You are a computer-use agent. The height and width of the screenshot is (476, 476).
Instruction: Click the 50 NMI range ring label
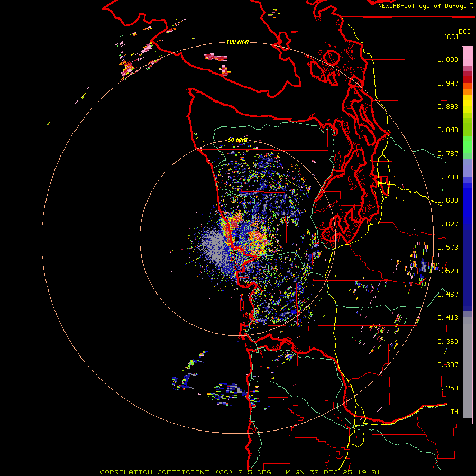point(237,140)
